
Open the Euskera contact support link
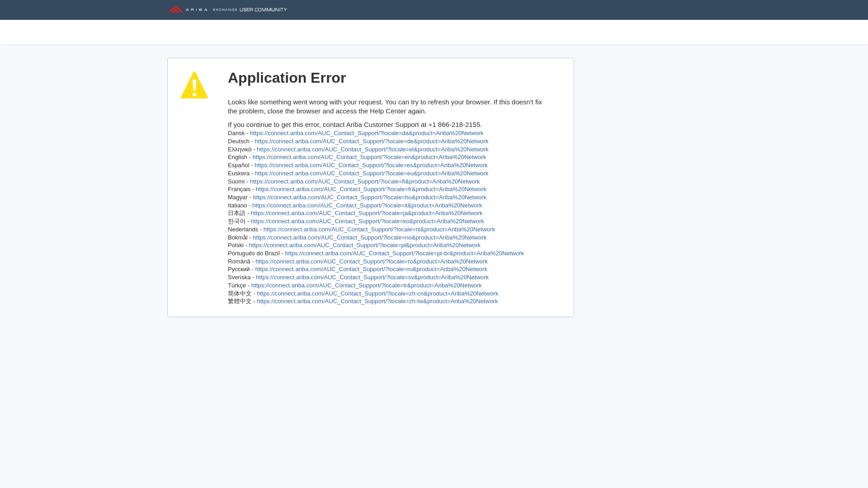pos(372,174)
